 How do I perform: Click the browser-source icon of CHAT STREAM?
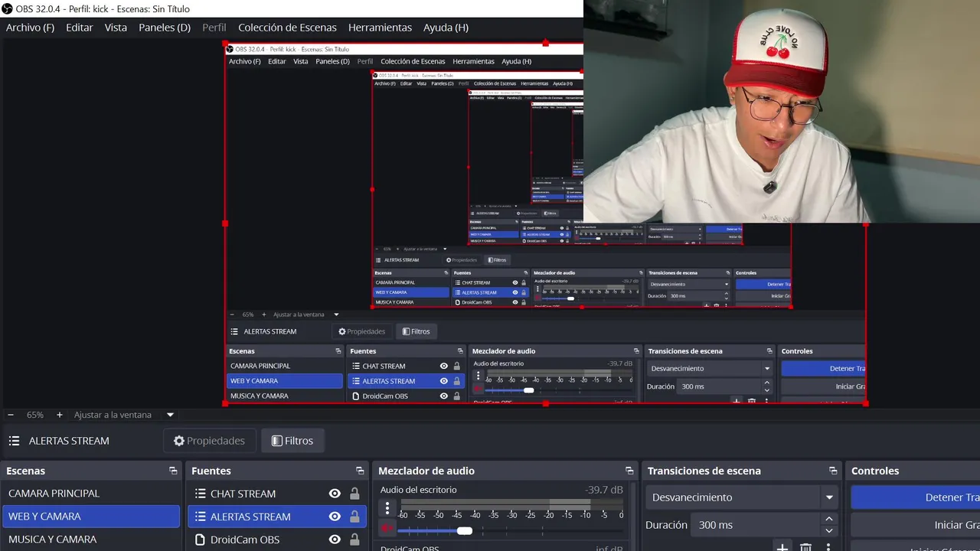click(200, 494)
